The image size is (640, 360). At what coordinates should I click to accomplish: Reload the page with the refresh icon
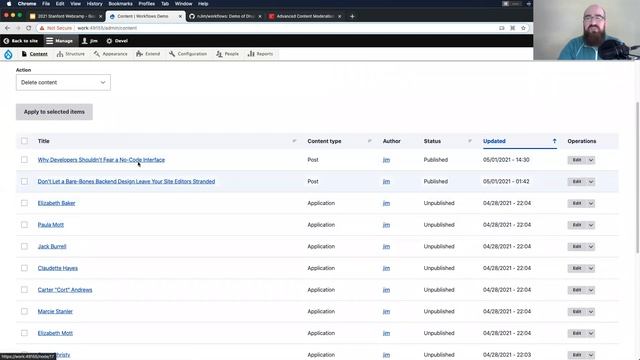pos(28,28)
